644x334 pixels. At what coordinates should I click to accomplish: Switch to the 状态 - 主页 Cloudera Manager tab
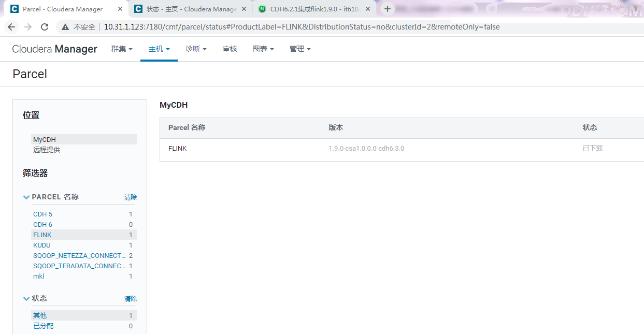190,9
